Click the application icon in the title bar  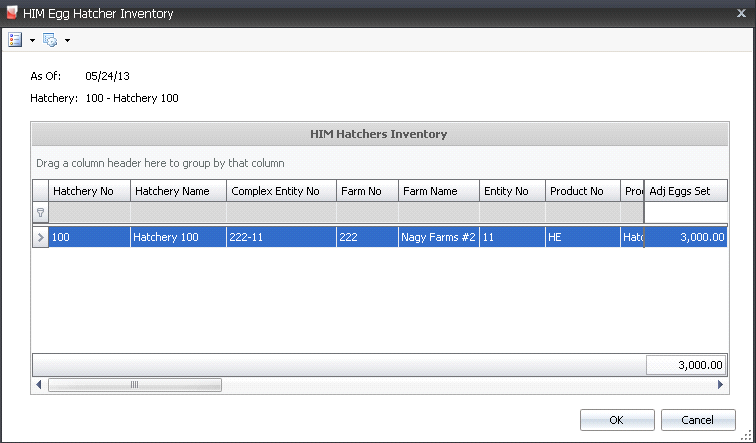[x=11, y=14]
